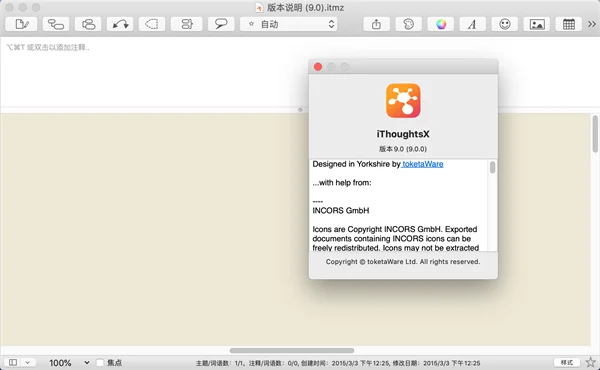Click the iThoughtsX app logo
Image resolution: width=600 pixels, height=370 pixels.
(x=403, y=101)
